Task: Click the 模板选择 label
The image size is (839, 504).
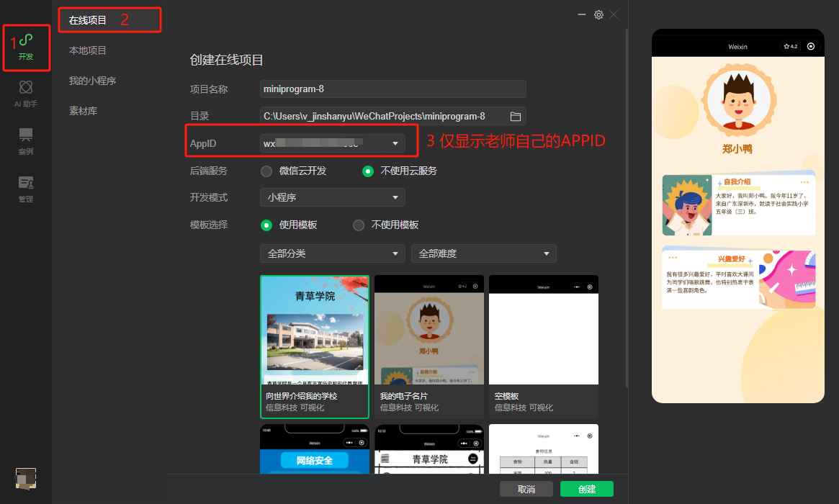Action: pos(209,225)
